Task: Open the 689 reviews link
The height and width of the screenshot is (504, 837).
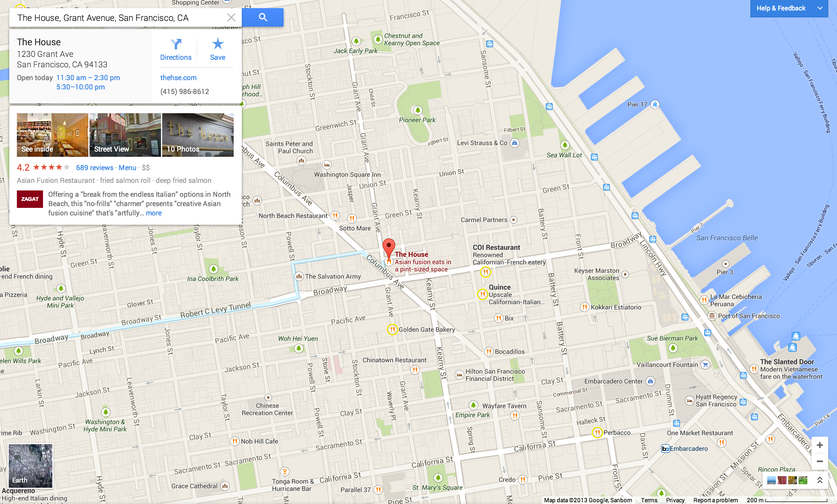Action: click(94, 168)
